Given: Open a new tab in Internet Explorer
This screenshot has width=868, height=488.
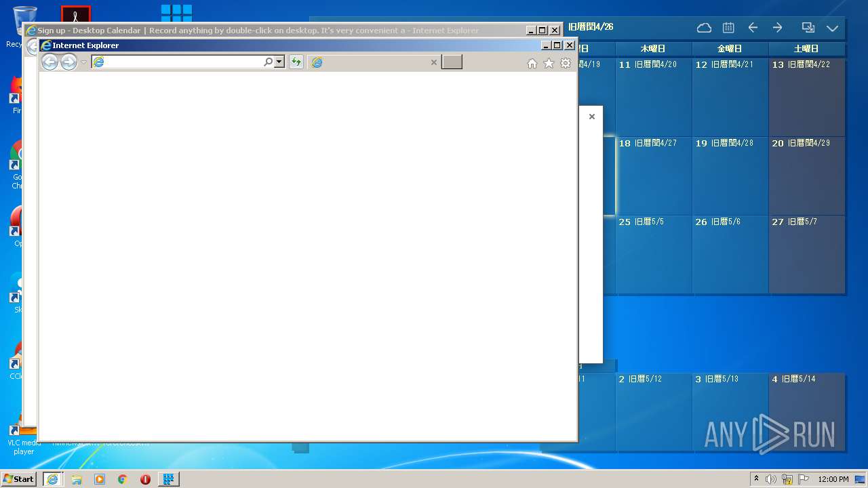Looking at the screenshot, I should (x=452, y=62).
